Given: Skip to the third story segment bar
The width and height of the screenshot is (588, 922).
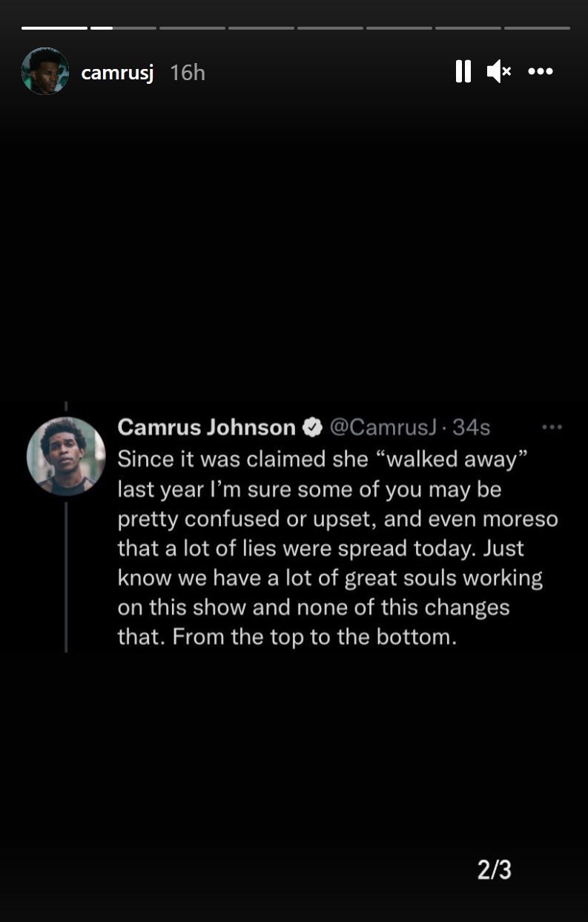Looking at the screenshot, I should point(192,28).
